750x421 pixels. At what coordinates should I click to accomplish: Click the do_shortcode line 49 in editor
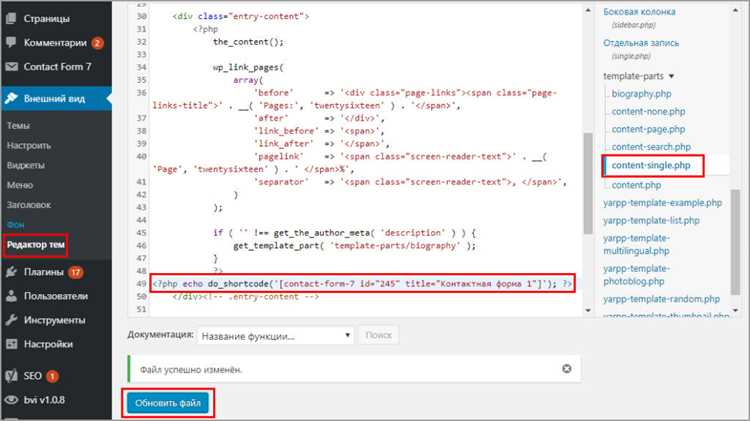[x=362, y=283]
